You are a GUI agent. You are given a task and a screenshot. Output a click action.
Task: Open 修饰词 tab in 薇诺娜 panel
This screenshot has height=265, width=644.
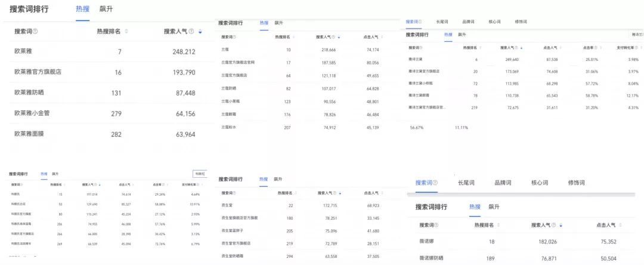click(x=576, y=183)
